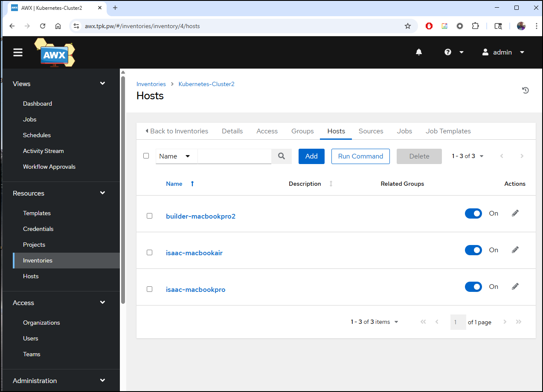The height and width of the screenshot is (392, 543).
Task: Open Credentials in the sidebar
Action: [x=38, y=229]
